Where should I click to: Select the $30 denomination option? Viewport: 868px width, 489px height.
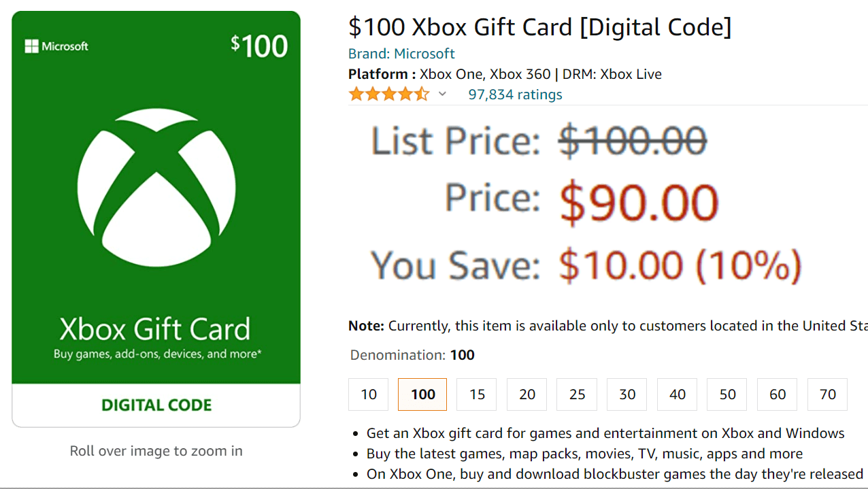(x=627, y=394)
